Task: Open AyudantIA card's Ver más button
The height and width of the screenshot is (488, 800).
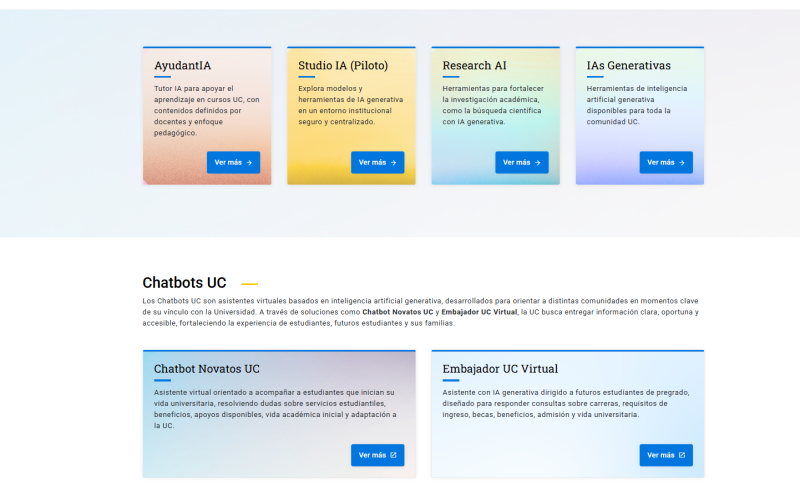Action: pyautogui.click(x=233, y=162)
